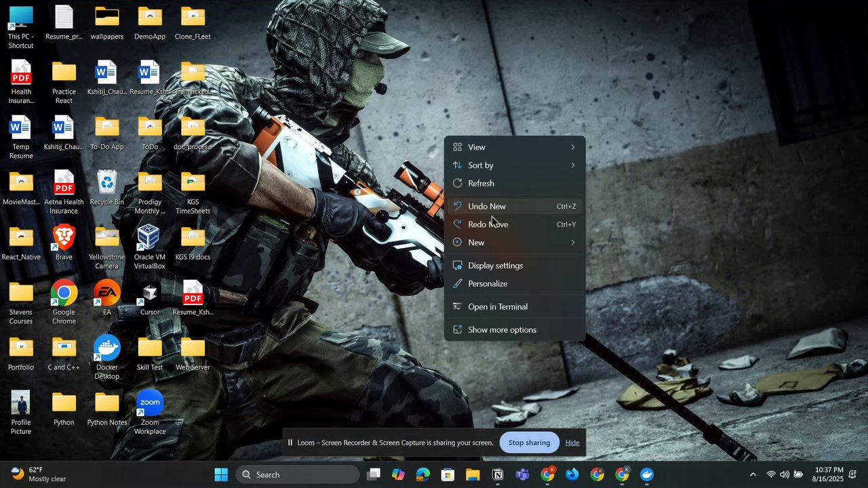868x488 pixels.
Task: Open Microsoft Edge from the taskbar
Action: tap(423, 474)
